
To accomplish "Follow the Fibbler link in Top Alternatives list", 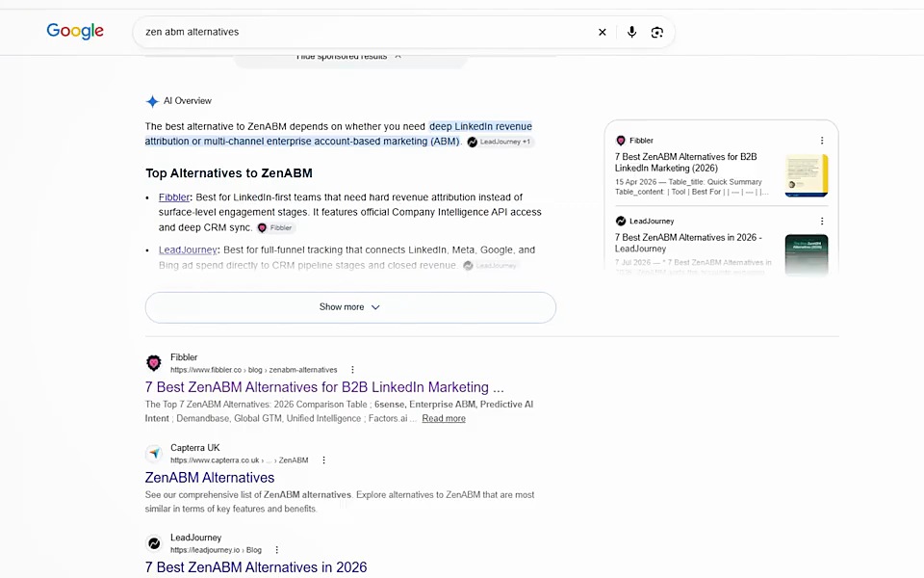I will pos(174,197).
